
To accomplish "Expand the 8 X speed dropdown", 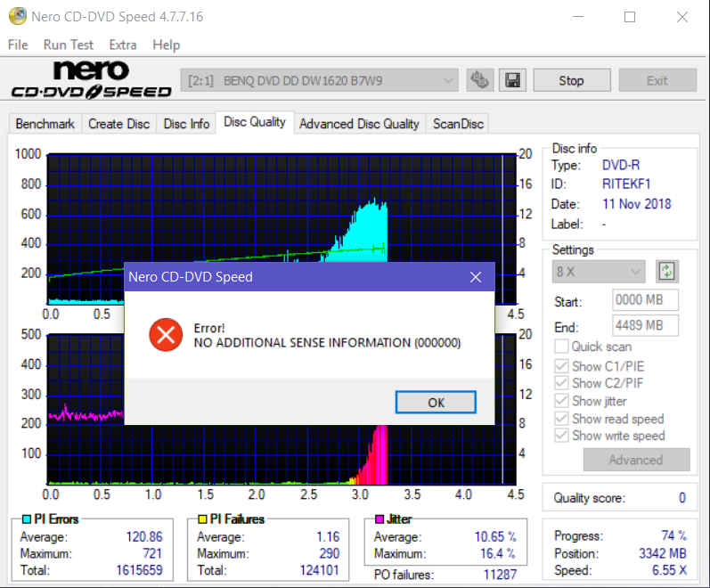I will (x=599, y=272).
